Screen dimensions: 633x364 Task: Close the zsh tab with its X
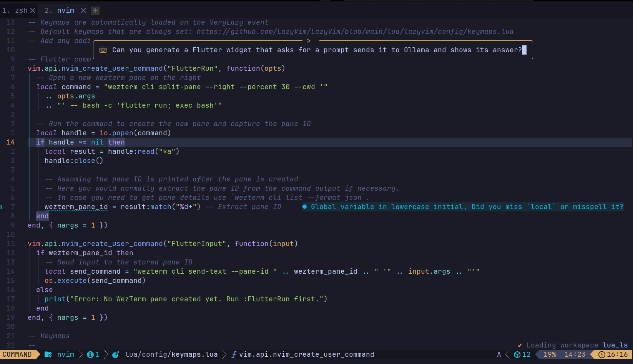click(x=33, y=10)
